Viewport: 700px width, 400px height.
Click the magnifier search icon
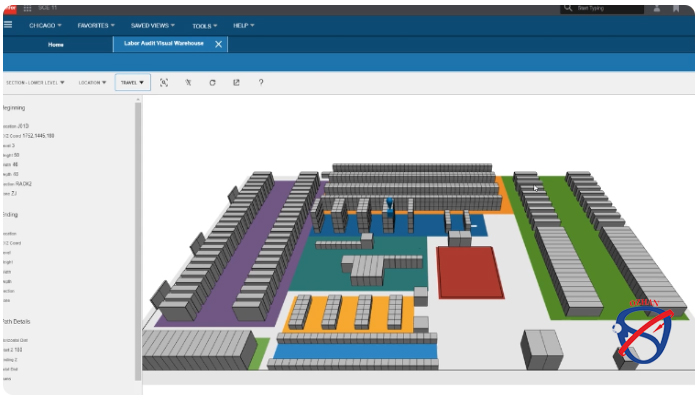pyautogui.click(x=567, y=8)
